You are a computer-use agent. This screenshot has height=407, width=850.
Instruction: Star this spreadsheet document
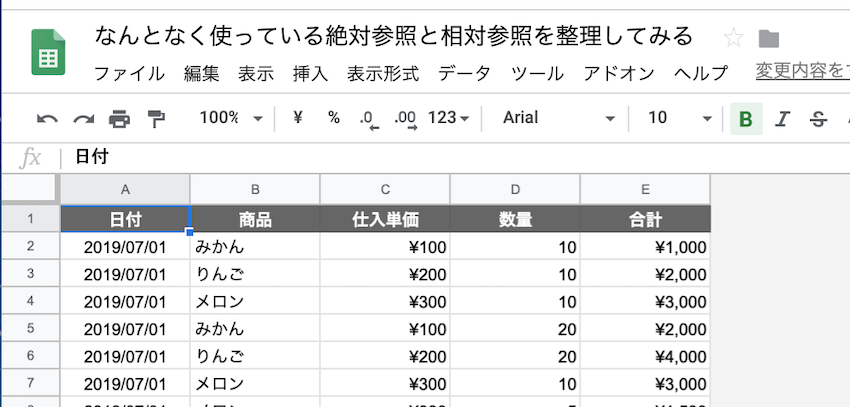[734, 39]
